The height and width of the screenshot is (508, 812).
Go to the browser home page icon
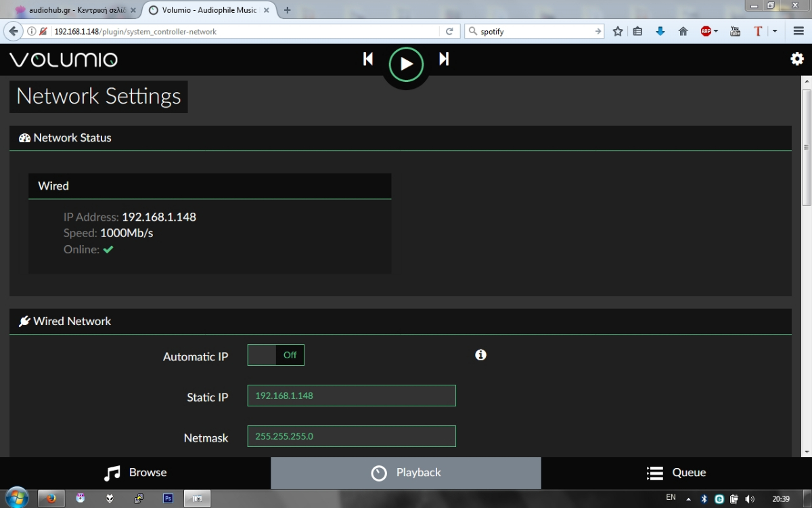683,31
